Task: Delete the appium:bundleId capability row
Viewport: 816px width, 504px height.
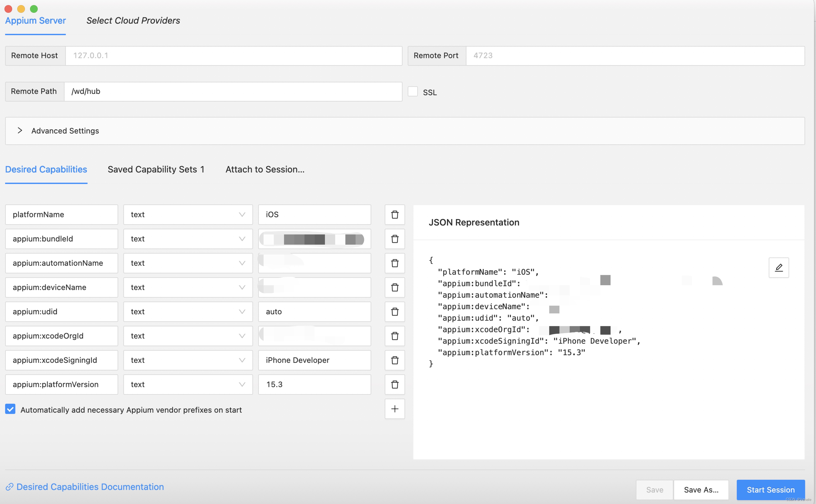Action: pos(395,239)
